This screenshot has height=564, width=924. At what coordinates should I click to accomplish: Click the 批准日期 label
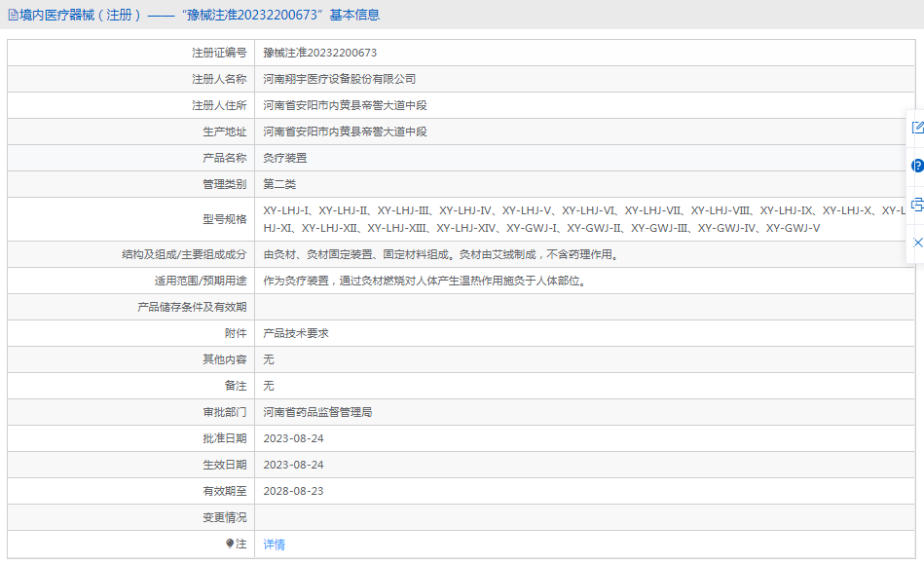(225, 438)
